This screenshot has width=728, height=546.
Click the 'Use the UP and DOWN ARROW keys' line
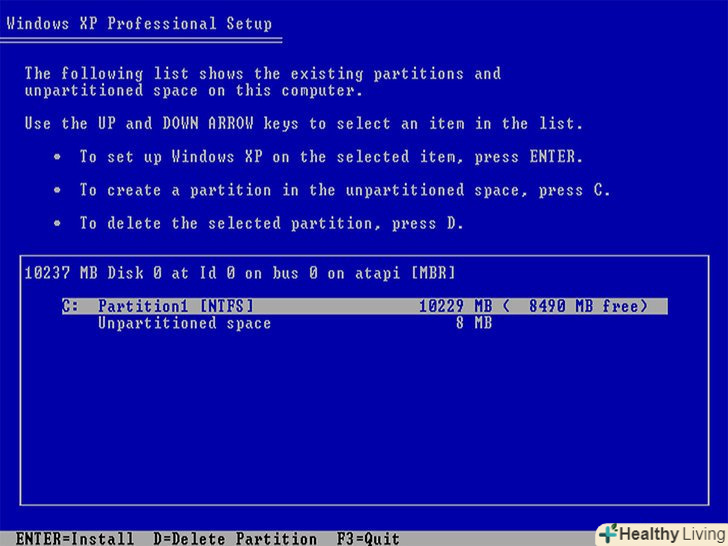(x=303, y=124)
